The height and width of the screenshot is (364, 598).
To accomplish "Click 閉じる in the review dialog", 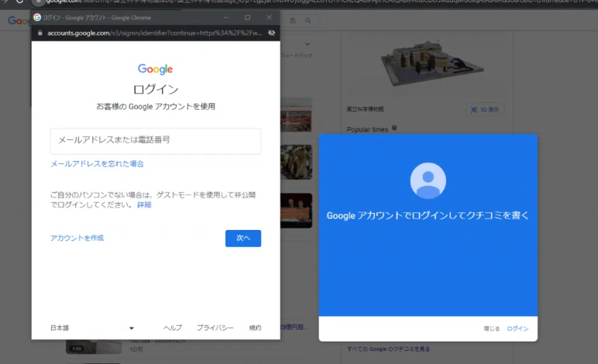I will 491,328.
